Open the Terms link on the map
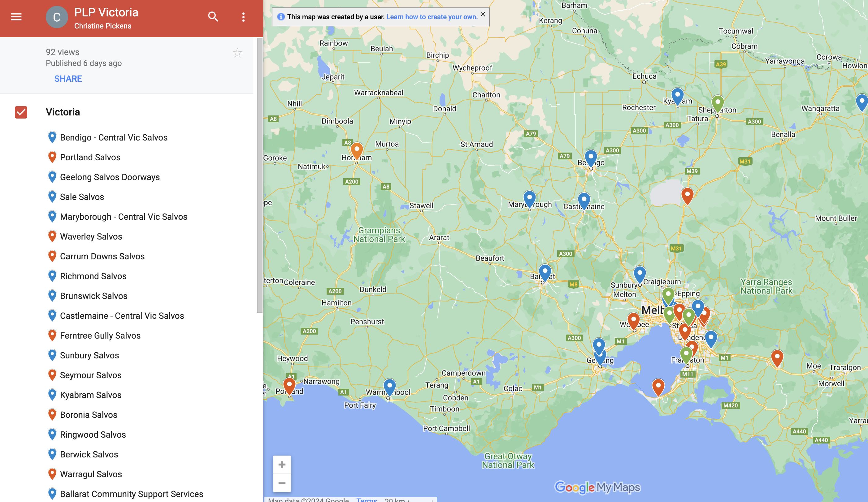The height and width of the screenshot is (502, 868). click(x=367, y=500)
